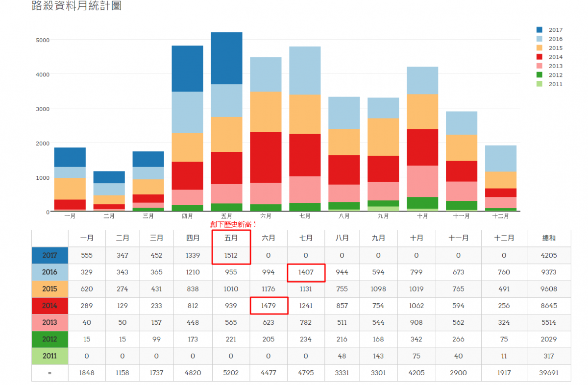Click the light blue 2016 segment of the 七月 bar

click(x=305, y=71)
